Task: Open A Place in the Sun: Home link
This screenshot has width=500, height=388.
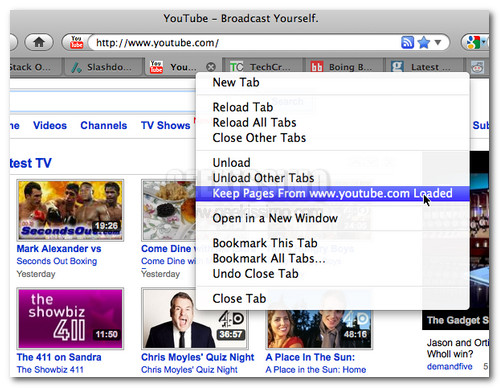Action: click(x=316, y=370)
